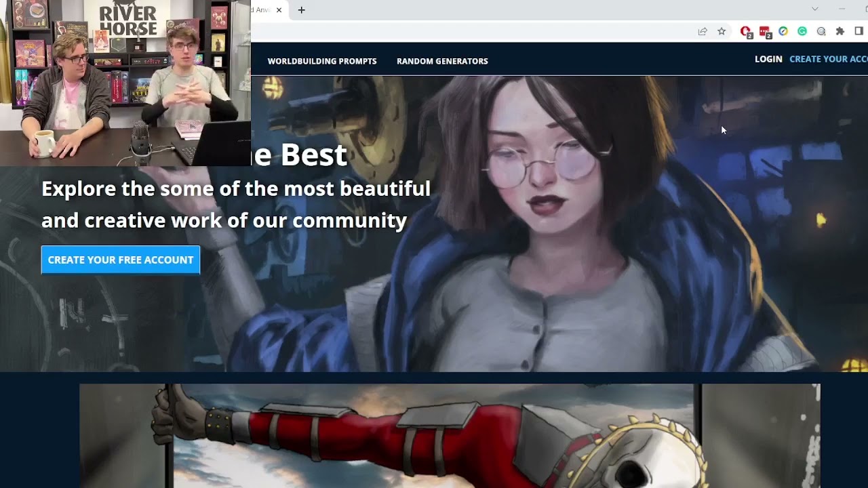This screenshot has width=868, height=488.
Task: Click the Login link
Action: pos(768,59)
